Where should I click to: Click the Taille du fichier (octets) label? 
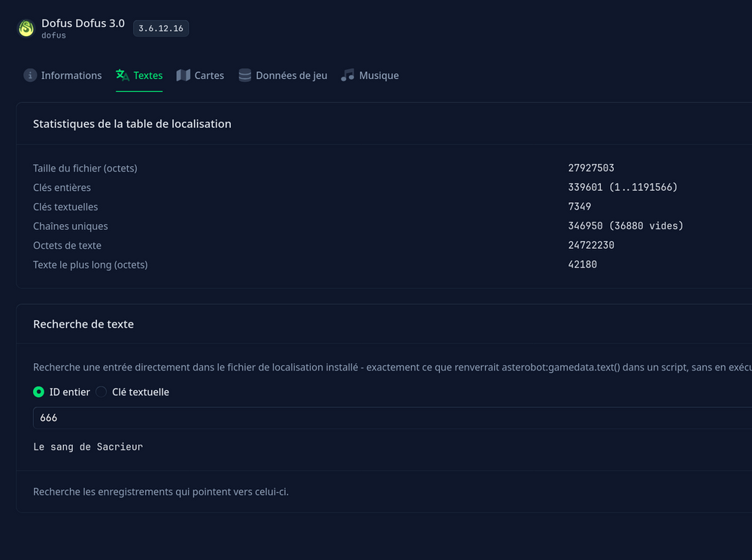coord(86,168)
